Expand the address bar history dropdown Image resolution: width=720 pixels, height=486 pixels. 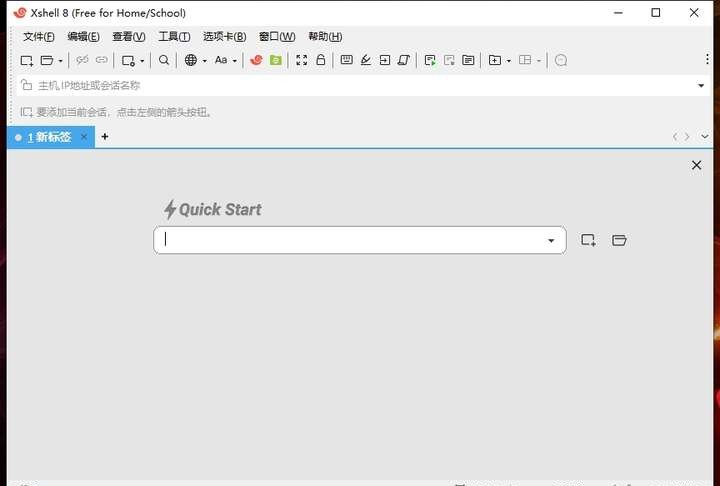[x=701, y=85]
